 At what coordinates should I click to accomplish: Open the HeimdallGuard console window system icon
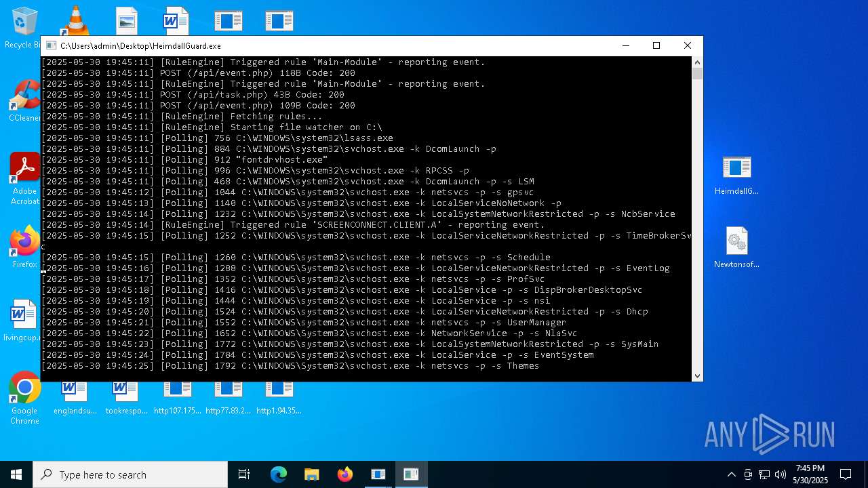[x=52, y=46]
